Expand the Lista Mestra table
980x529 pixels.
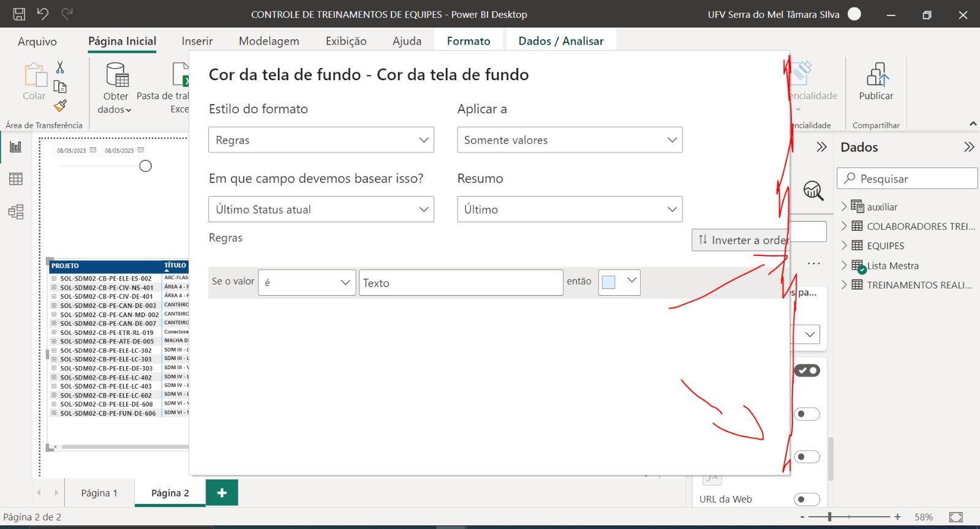click(844, 265)
